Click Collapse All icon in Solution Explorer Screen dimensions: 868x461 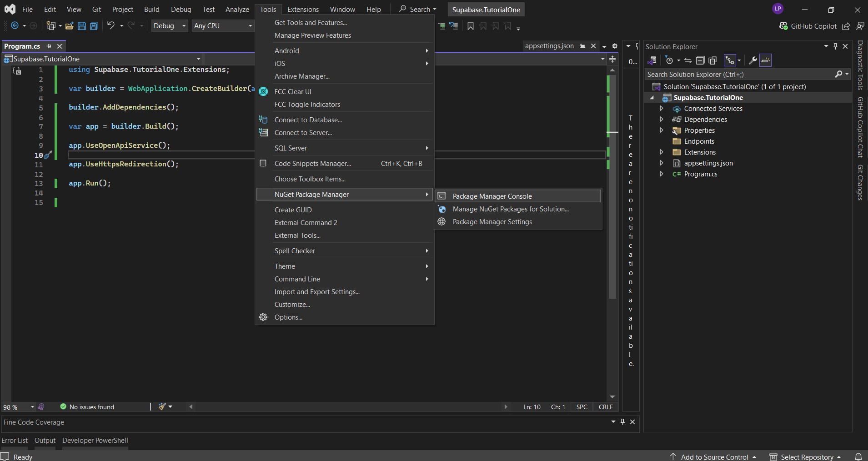[700, 60]
